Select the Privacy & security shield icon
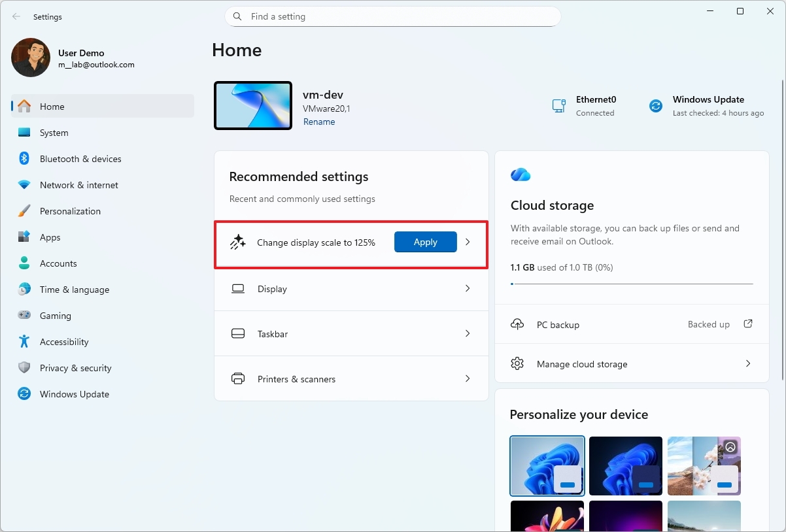Viewport: 786px width, 532px height. pyautogui.click(x=25, y=368)
